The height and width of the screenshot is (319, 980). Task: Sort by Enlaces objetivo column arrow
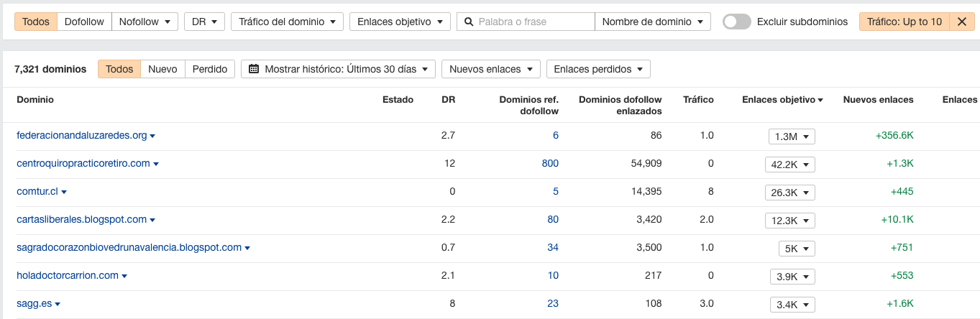coord(820,101)
